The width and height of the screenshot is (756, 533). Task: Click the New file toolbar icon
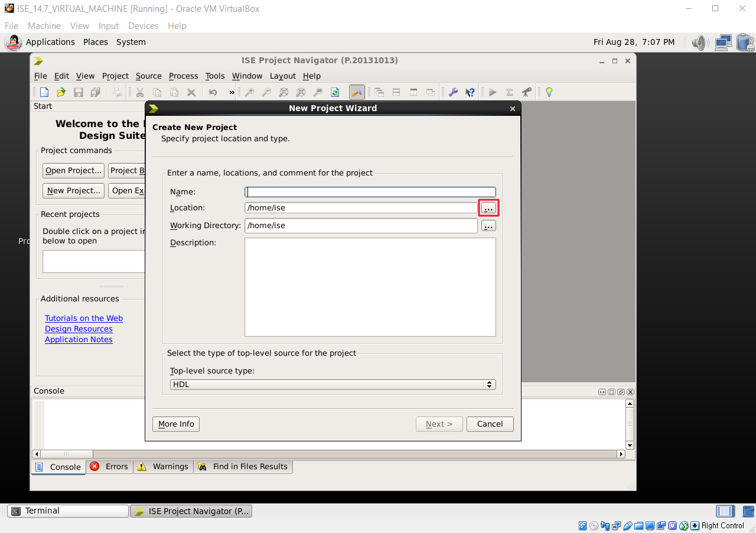pyautogui.click(x=44, y=92)
